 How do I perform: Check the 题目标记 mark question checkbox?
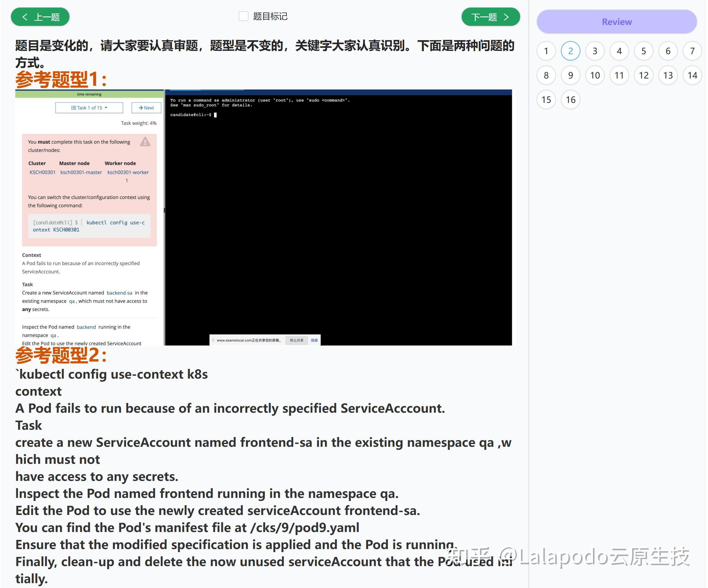243,16
